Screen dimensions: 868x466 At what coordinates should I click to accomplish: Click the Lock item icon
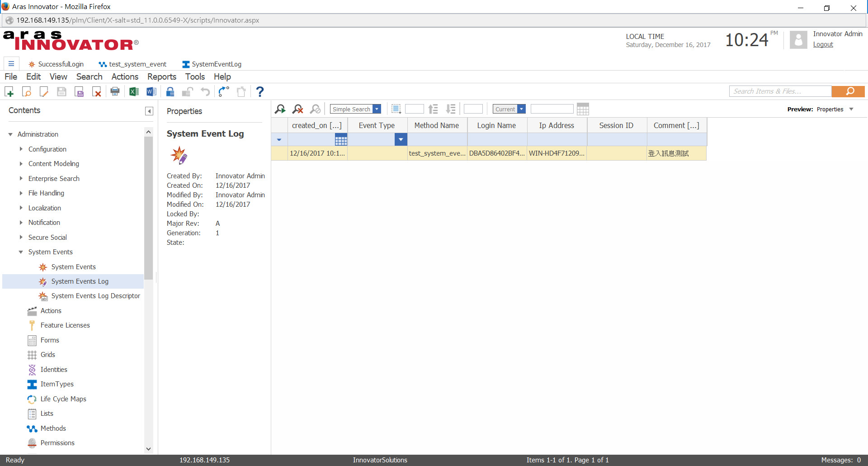(x=170, y=92)
